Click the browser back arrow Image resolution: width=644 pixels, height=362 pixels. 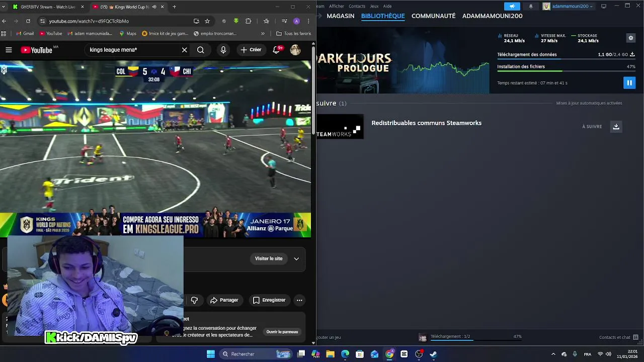click(4, 21)
